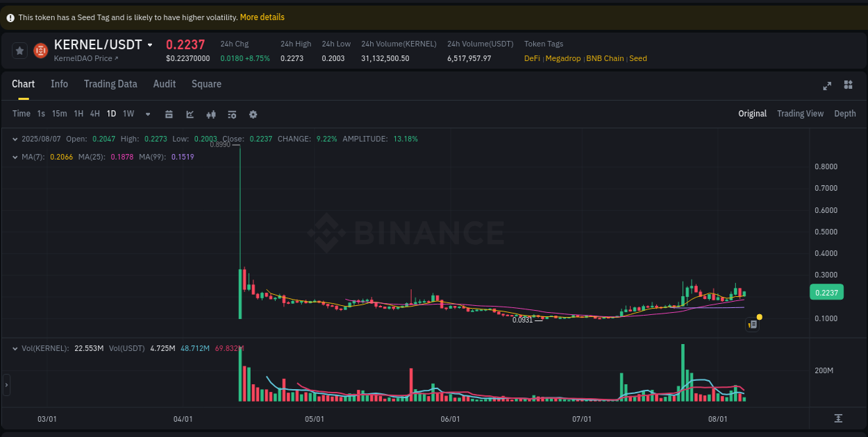Switch to the Trading Data tab
868x437 pixels.
click(110, 84)
